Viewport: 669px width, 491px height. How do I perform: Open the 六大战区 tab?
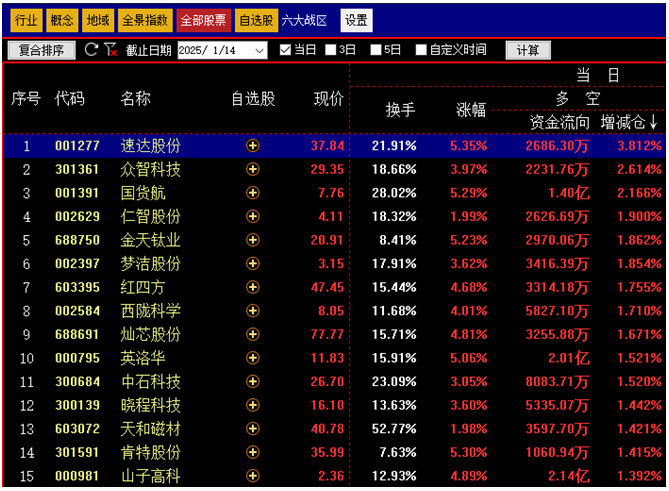click(304, 20)
